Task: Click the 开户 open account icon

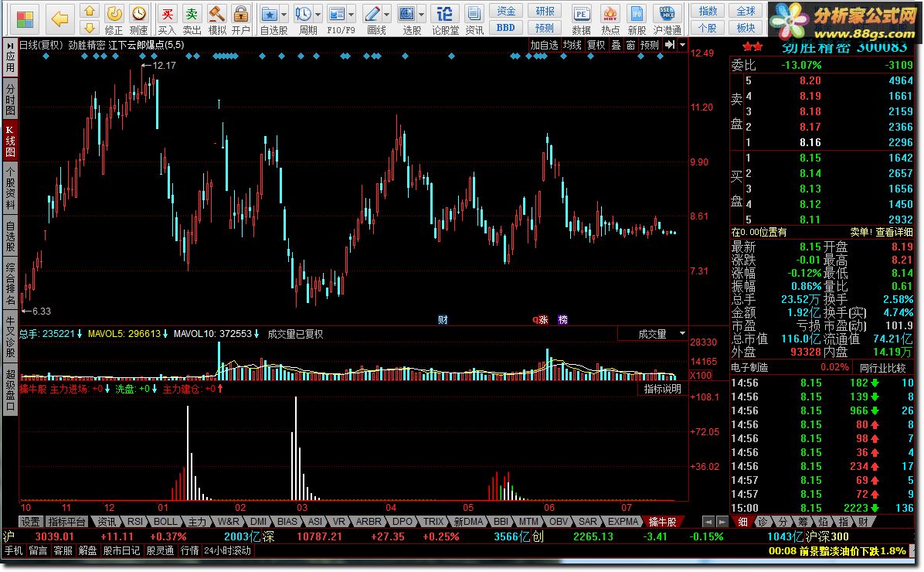Action: click(240, 19)
